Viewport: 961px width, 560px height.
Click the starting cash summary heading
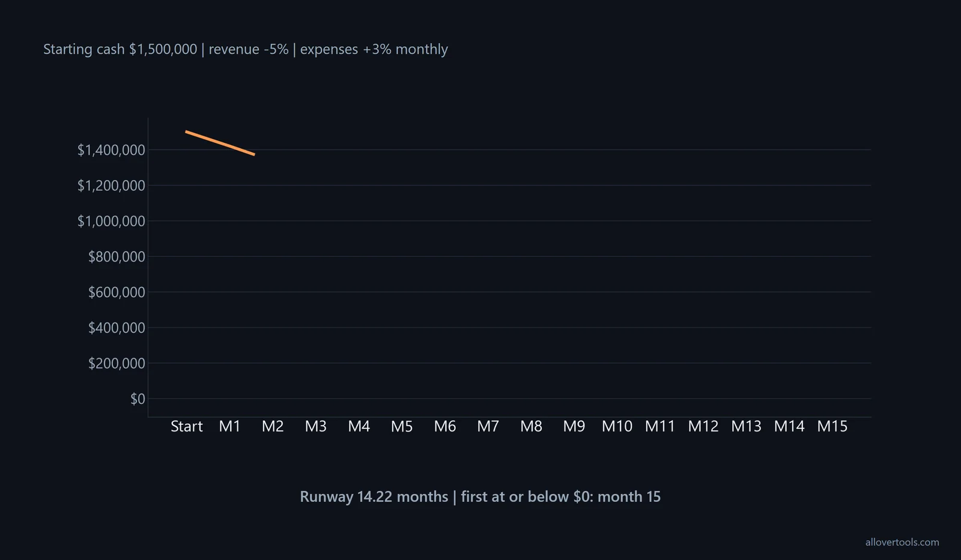point(246,49)
